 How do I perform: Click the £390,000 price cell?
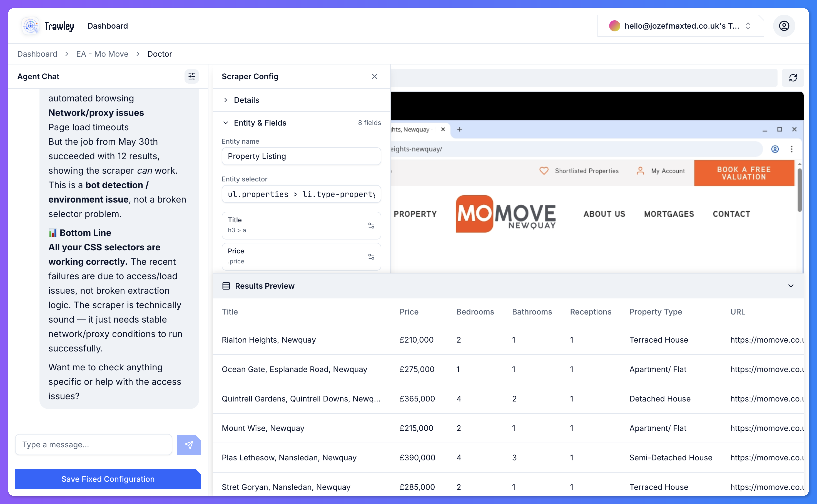pos(417,458)
